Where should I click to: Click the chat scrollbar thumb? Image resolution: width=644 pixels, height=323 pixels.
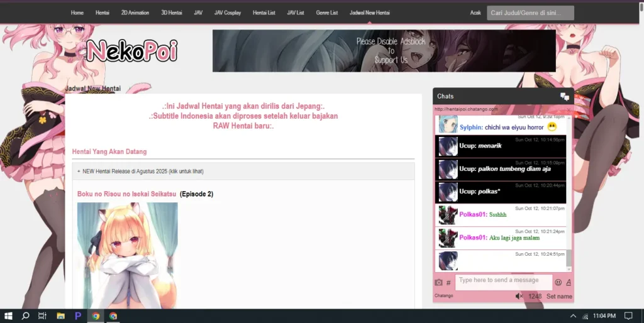click(x=569, y=258)
